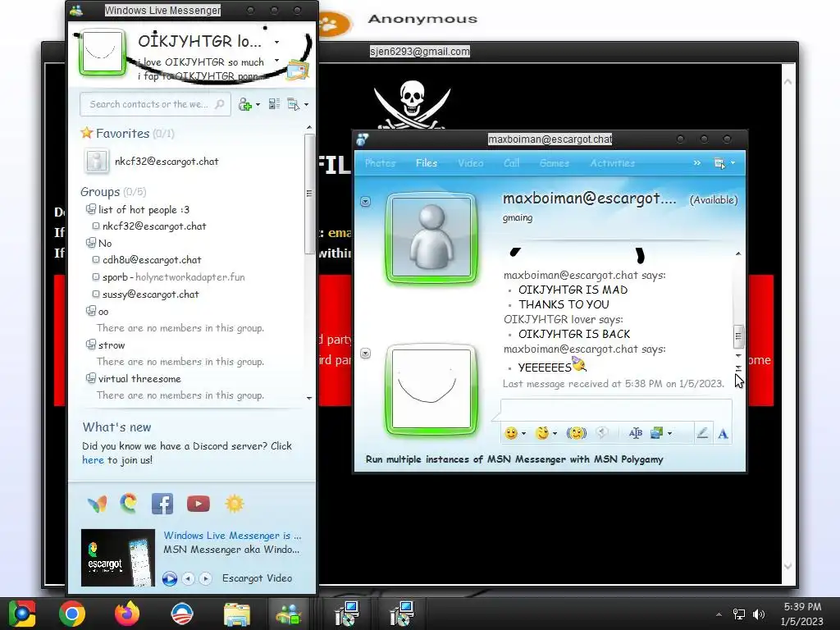Collapse the 'oo' group
Viewport: 840px width, 630px height.
point(91,311)
